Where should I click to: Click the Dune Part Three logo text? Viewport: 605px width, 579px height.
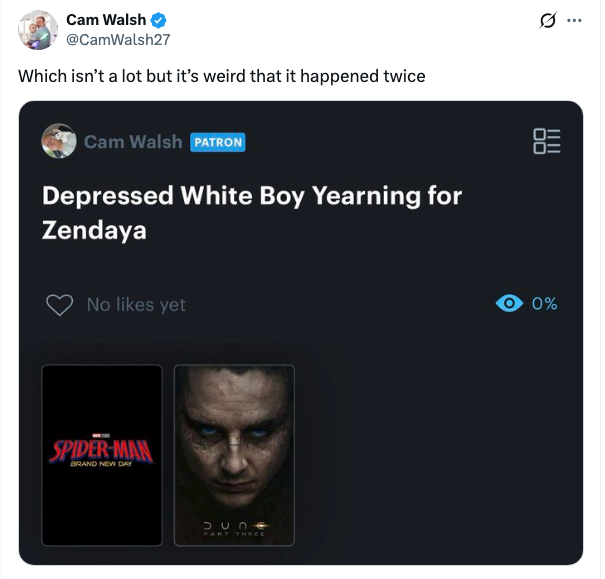(235, 528)
